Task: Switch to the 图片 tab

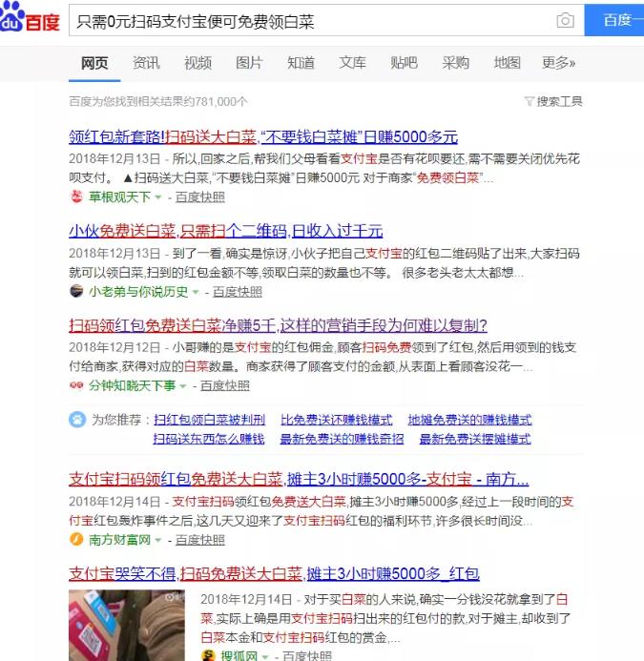Action: [249, 63]
